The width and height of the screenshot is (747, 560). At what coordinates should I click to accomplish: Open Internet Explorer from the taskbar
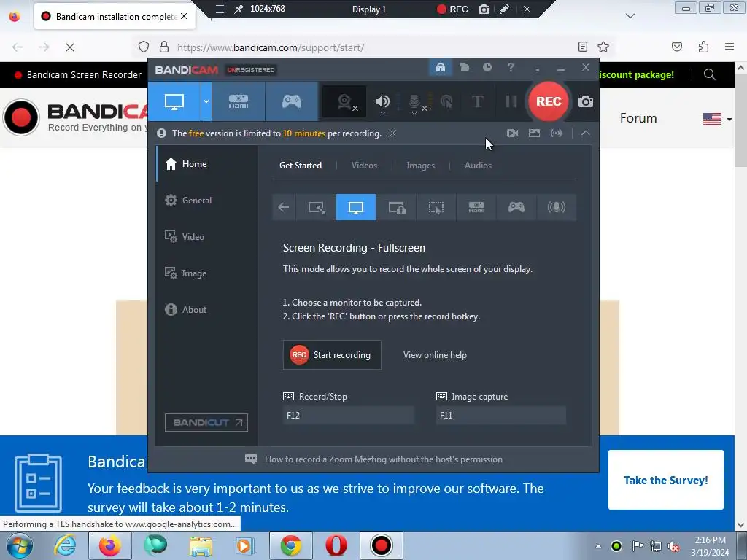tap(65, 545)
